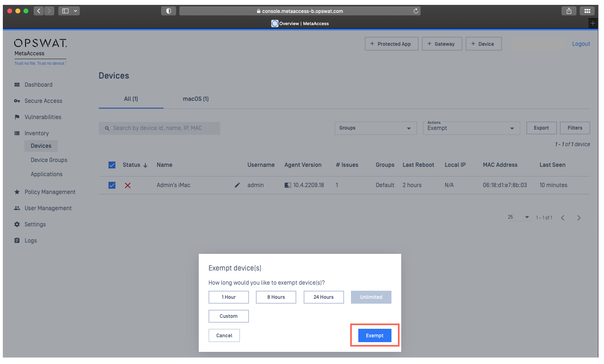Click the Logout link
The image size is (604, 364).
pos(581,44)
